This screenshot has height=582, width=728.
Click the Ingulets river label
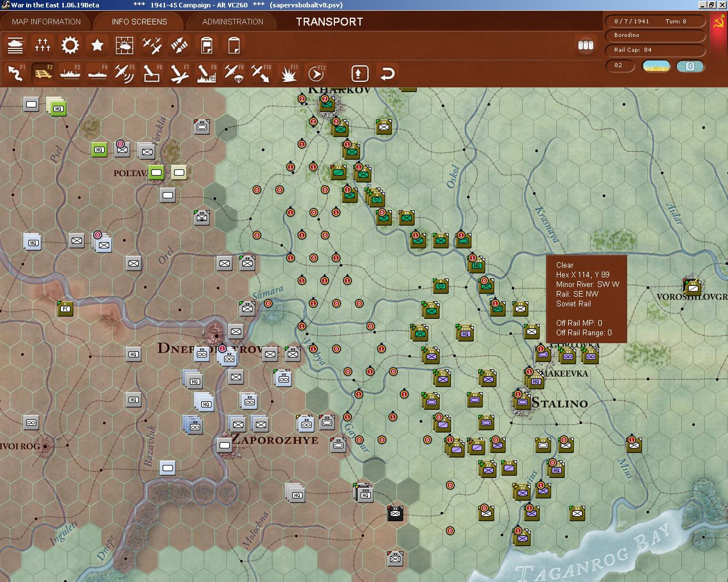coord(63,533)
